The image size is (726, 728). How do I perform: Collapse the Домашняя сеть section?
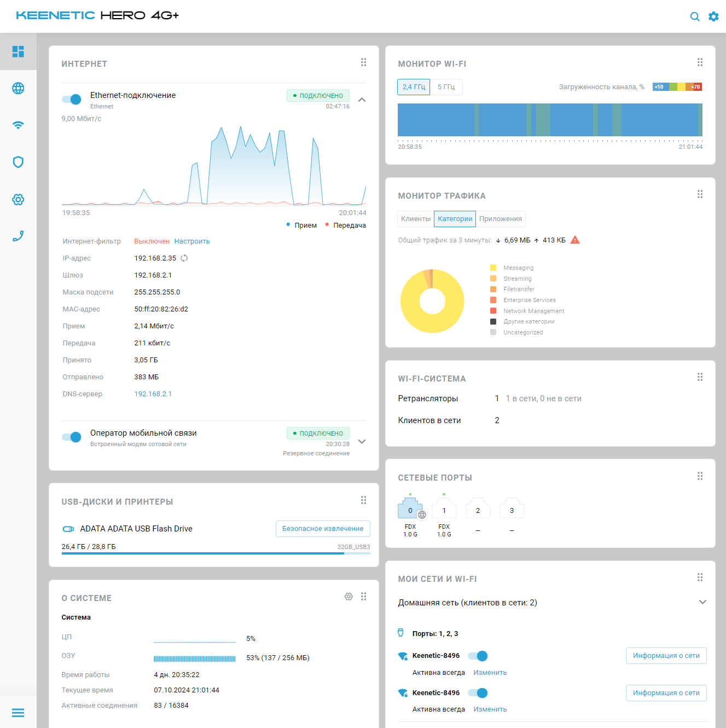click(702, 602)
